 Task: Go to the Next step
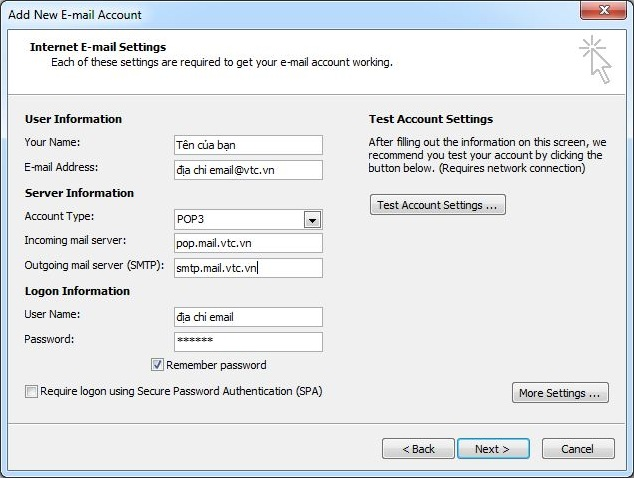pos(492,449)
